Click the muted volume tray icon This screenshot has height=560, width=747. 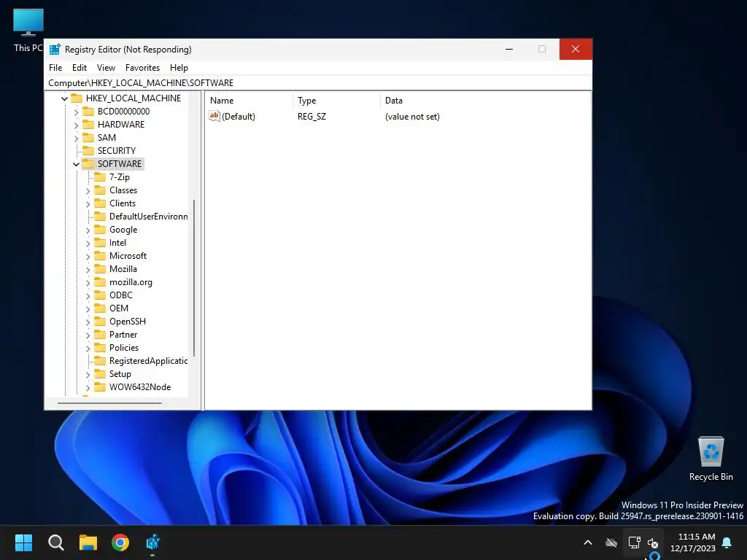pyautogui.click(x=653, y=542)
